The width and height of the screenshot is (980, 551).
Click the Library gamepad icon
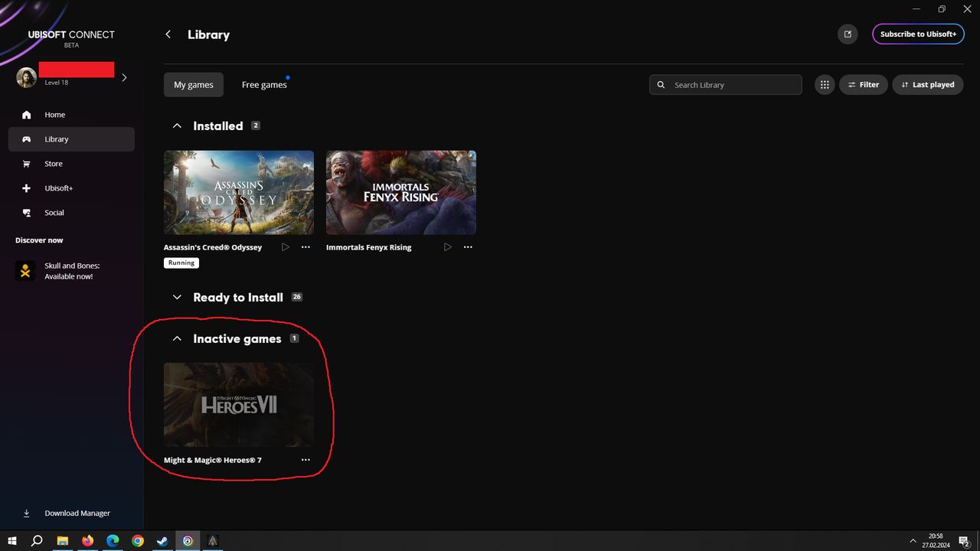coord(27,139)
